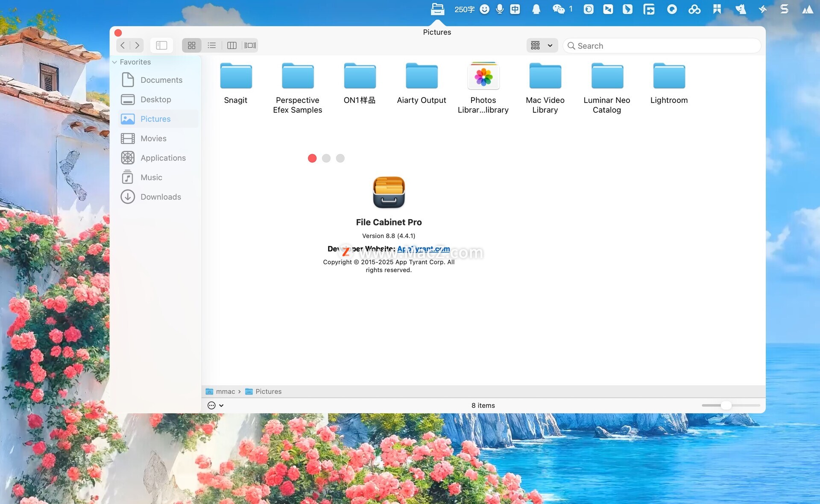
Task: Open the File Cabinet Pro menu bar icon
Action: coord(437,9)
